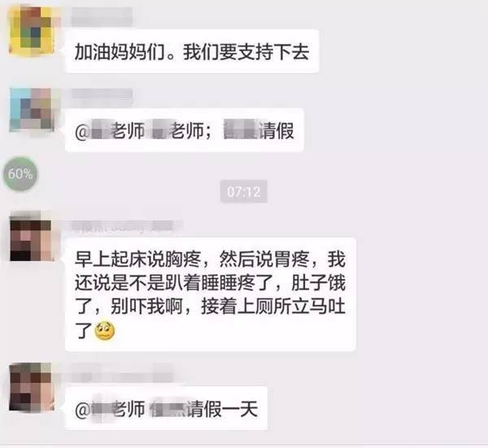Image resolution: width=488 pixels, height=448 pixels.
Task: Select the 加油妈妈们 message bubble
Action: tap(192, 51)
